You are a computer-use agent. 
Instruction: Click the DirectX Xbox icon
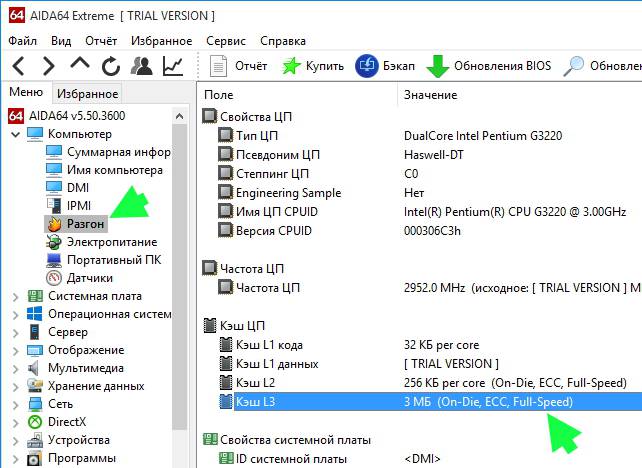click(x=35, y=422)
